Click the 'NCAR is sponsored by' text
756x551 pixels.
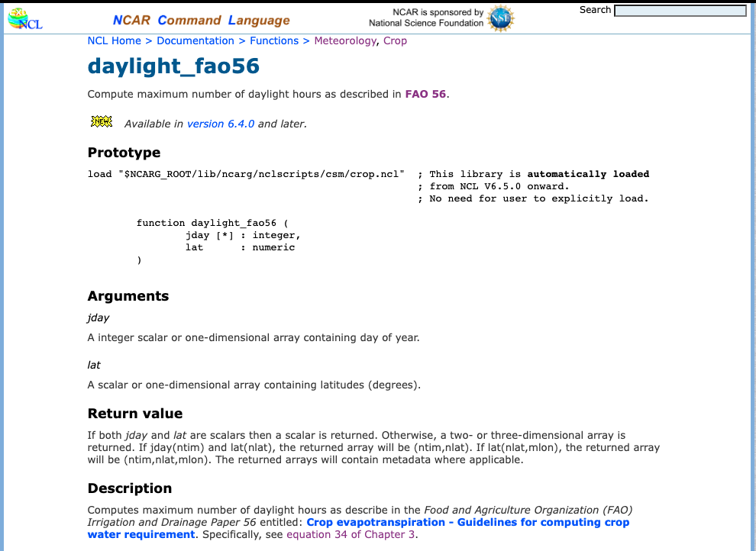coord(438,12)
